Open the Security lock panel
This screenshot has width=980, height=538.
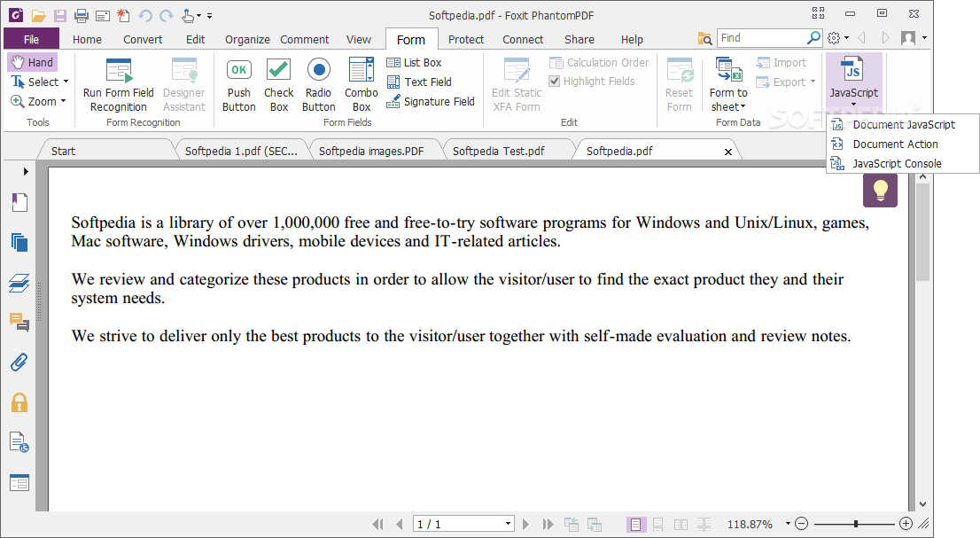(19, 402)
